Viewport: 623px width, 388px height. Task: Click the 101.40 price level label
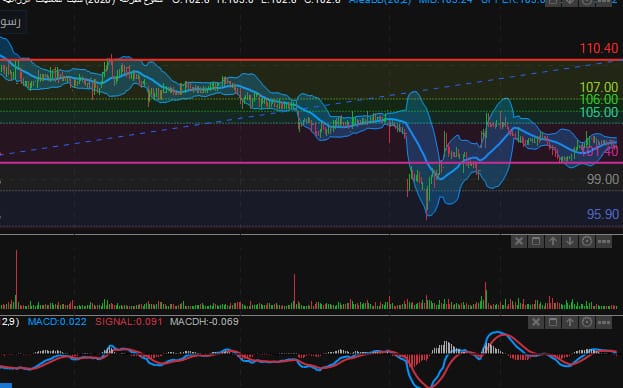599,151
